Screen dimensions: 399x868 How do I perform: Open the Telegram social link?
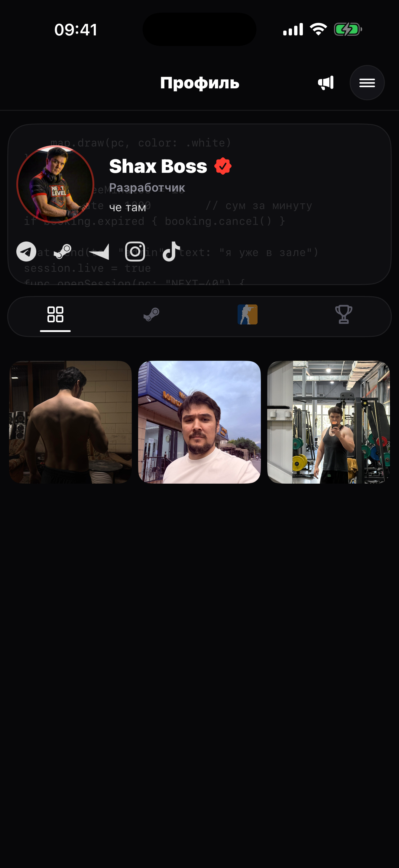[x=26, y=252]
